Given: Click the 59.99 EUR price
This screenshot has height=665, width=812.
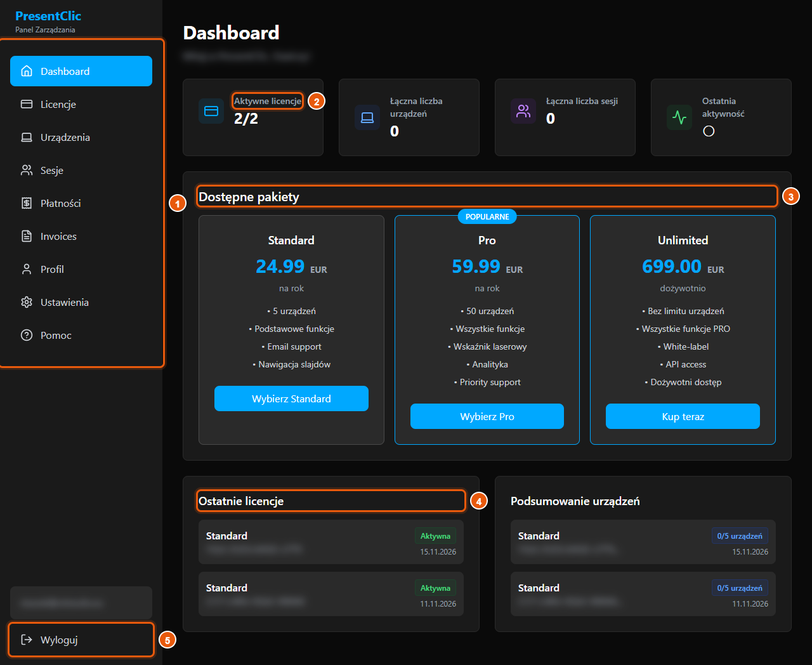Looking at the screenshot, I should click(x=487, y=267).
